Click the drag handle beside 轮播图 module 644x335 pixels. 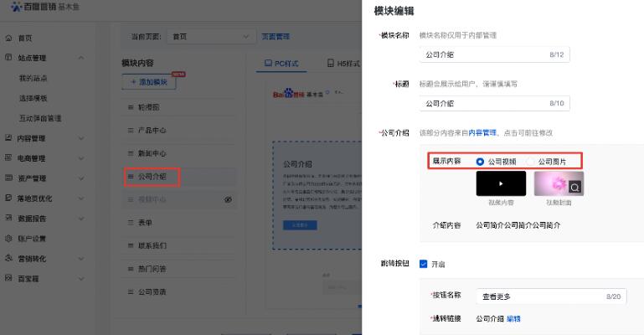pyautogui.click(x=130, y=107)
